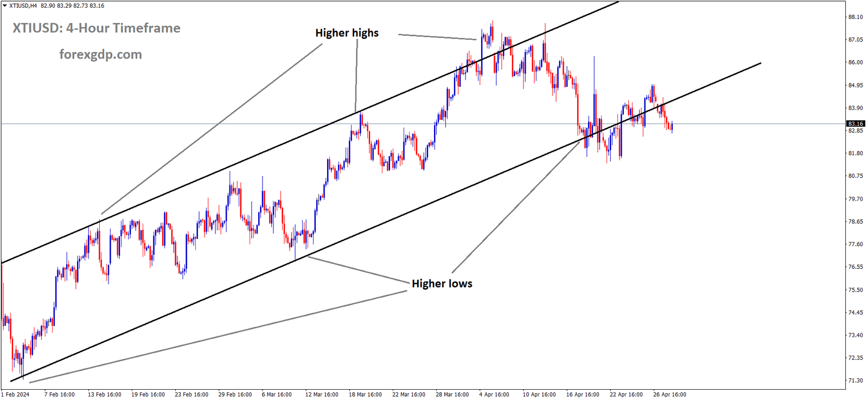Click the '22 Mar 16:00' date label
This screenshot has width=868, height=400.
pyautogui.click(x=409, y=394)
